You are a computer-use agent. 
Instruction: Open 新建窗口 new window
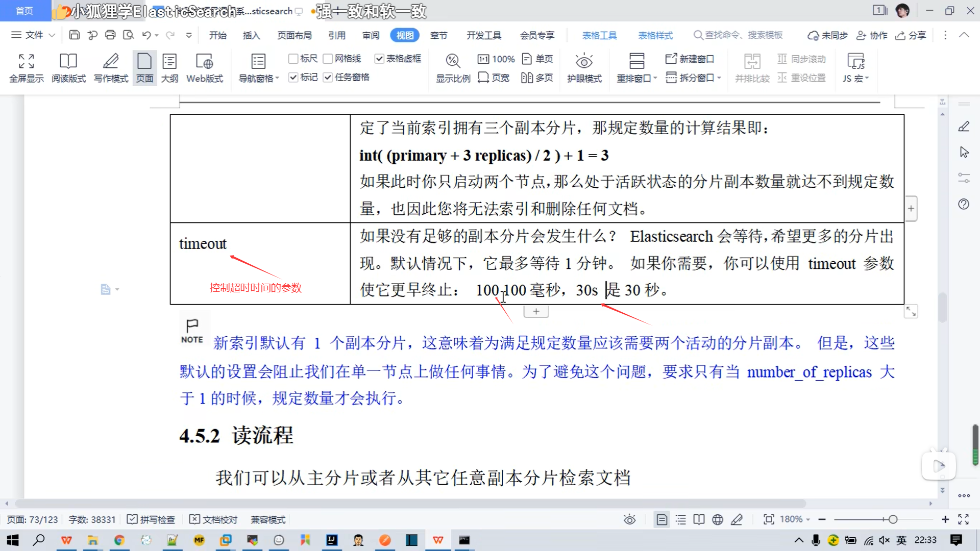690,59
